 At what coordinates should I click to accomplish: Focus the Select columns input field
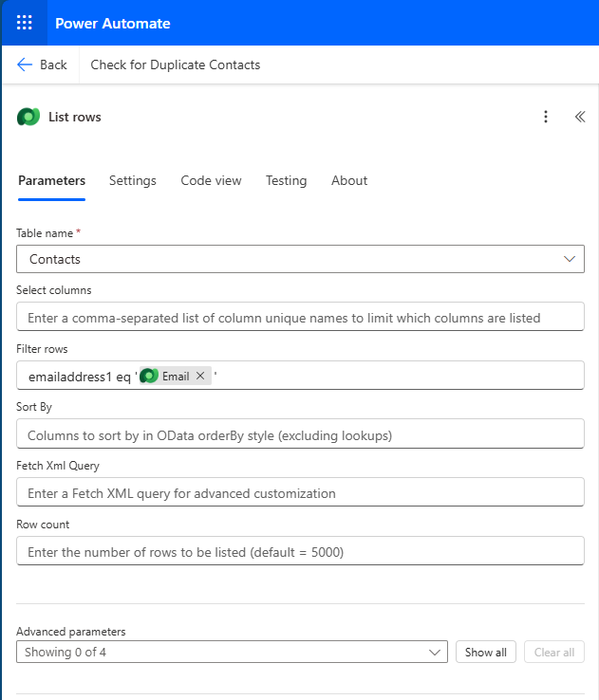point(300,317)
